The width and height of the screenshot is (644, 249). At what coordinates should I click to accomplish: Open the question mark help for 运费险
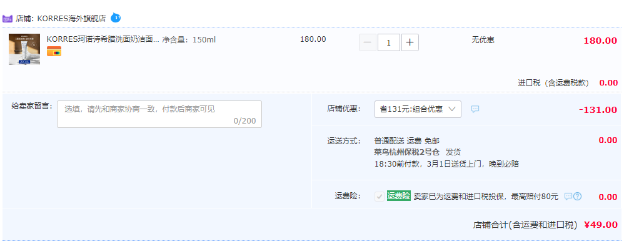[x=578, y=197]
